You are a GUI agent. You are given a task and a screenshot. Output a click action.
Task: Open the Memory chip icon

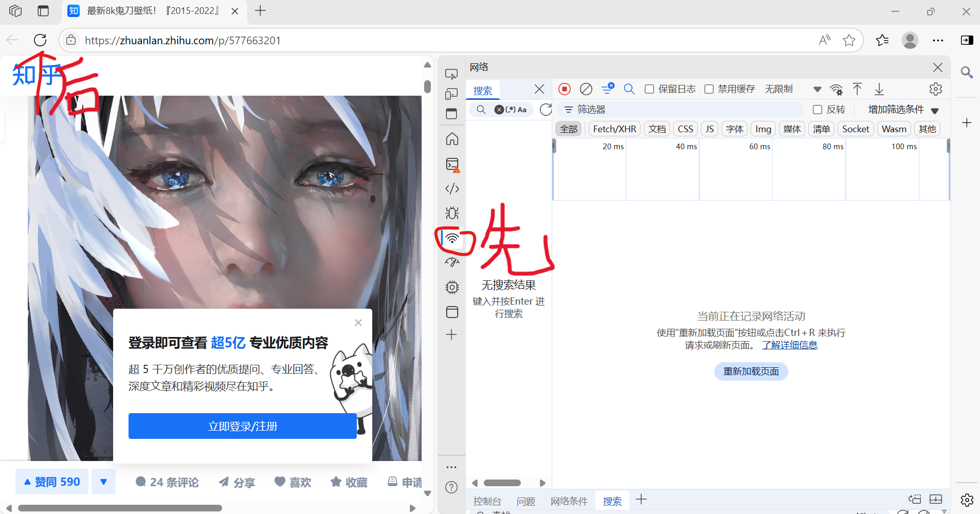(x=452, y=287)
